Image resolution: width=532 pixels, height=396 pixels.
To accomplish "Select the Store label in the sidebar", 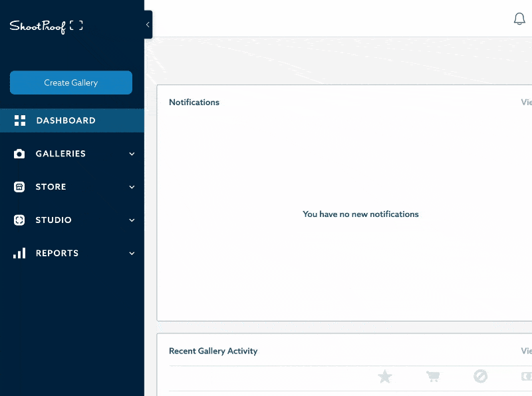I will (x=51, y=187).
